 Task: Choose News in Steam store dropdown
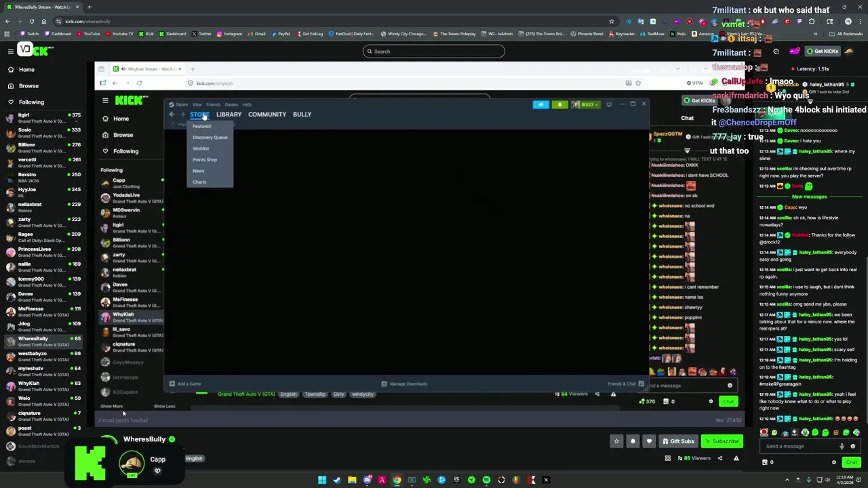198,171
